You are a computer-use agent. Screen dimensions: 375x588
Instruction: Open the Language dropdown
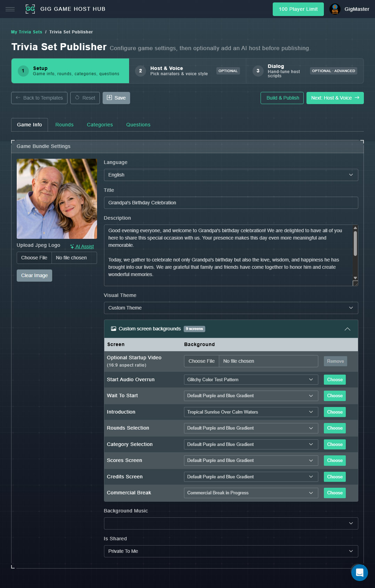[x=231, y=175]
